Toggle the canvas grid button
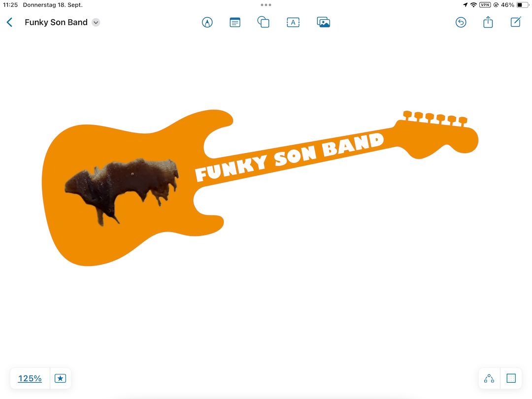The height and width of the screenshot is (399, 532). coord(511,378)
